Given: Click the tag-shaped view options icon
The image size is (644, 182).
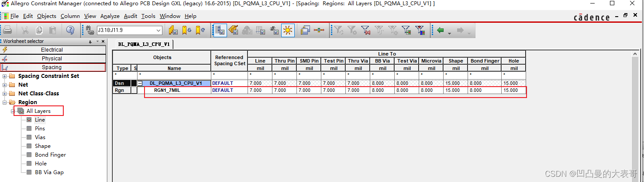Looking at the screenshot, I should click(233, 30).
